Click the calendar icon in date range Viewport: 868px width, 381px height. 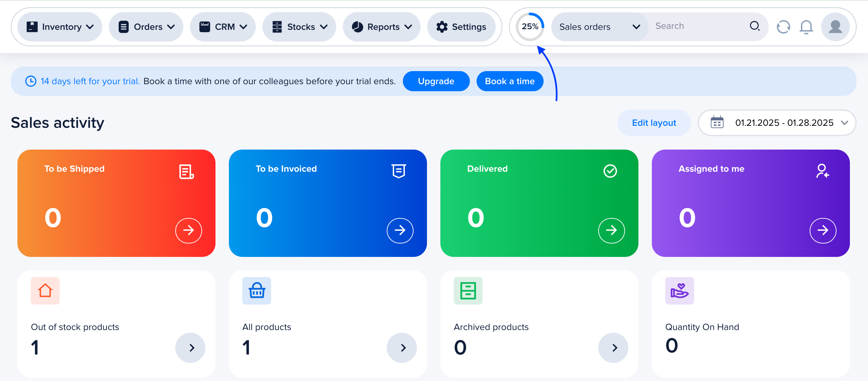717,122
